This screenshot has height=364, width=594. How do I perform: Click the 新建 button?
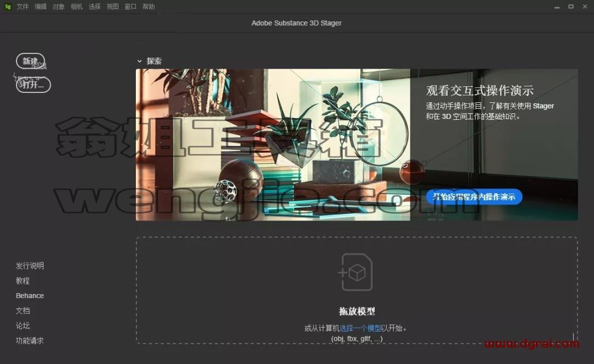click(x=30, y=61)
